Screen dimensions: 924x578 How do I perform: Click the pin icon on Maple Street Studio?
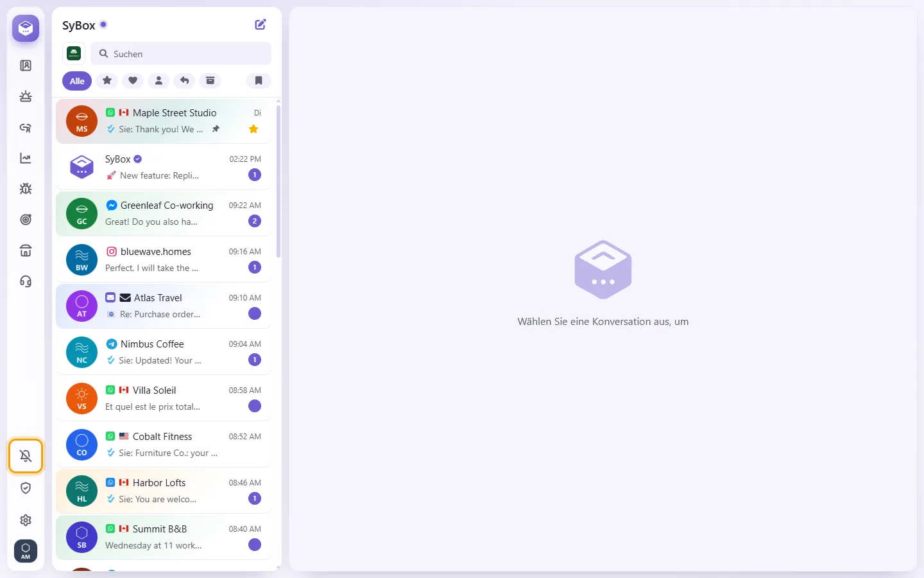[x=216, y=129]
